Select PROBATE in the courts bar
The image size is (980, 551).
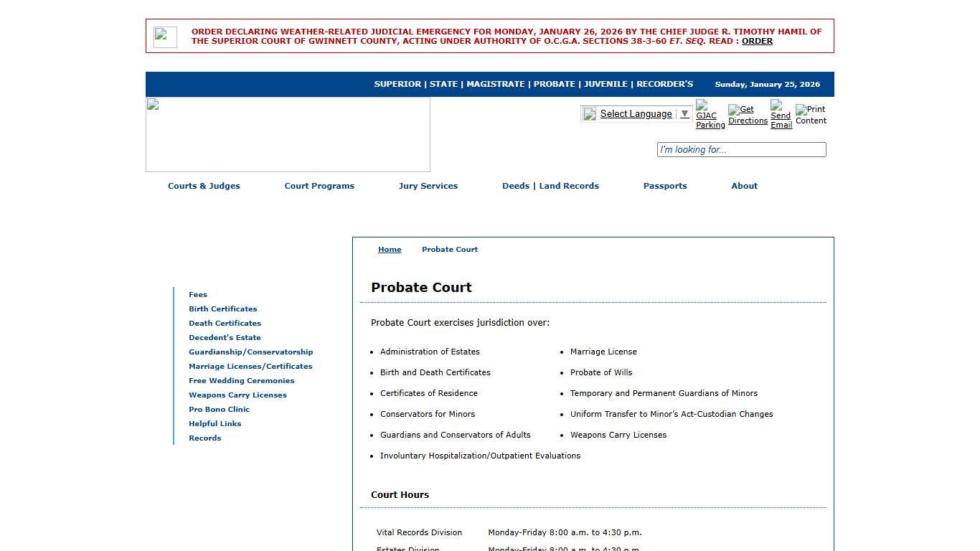tap(554, 84)
